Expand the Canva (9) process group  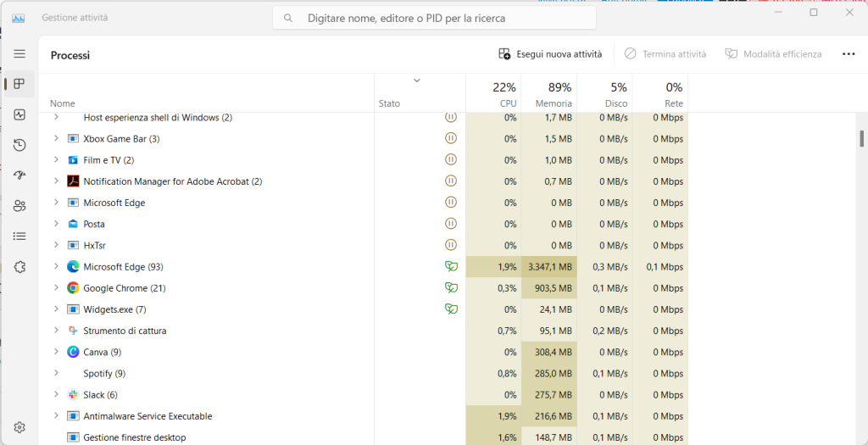56,352
